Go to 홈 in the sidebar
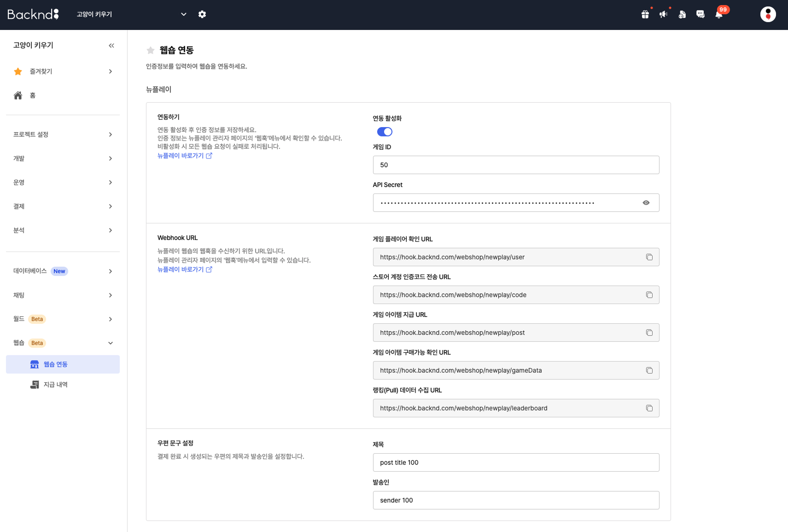 [32, 95]
